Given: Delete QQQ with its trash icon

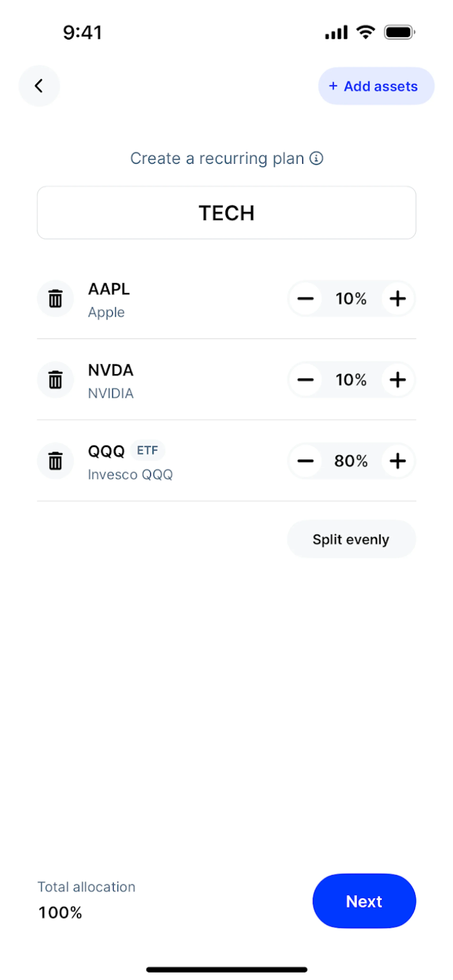Looking at the screenshot, I should click(55, 461).
